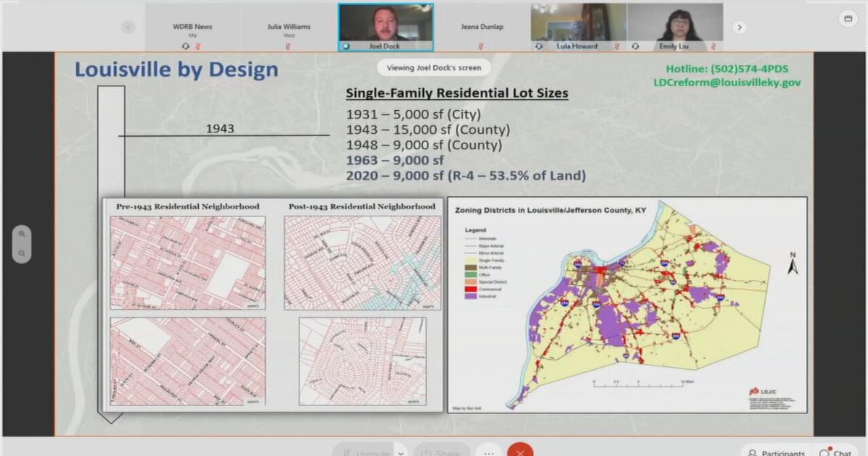Zoom out of the slide with the magnifier icon
Screen dimensions: 868x456
click(x=22, y=252)
